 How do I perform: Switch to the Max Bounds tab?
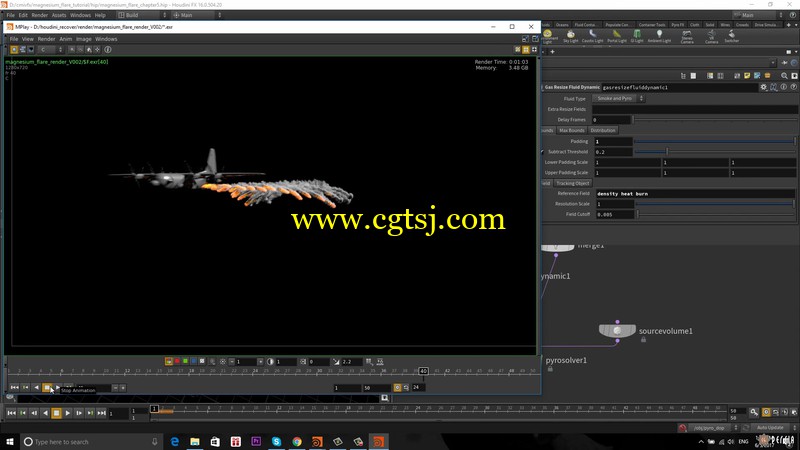coord(571,130)
